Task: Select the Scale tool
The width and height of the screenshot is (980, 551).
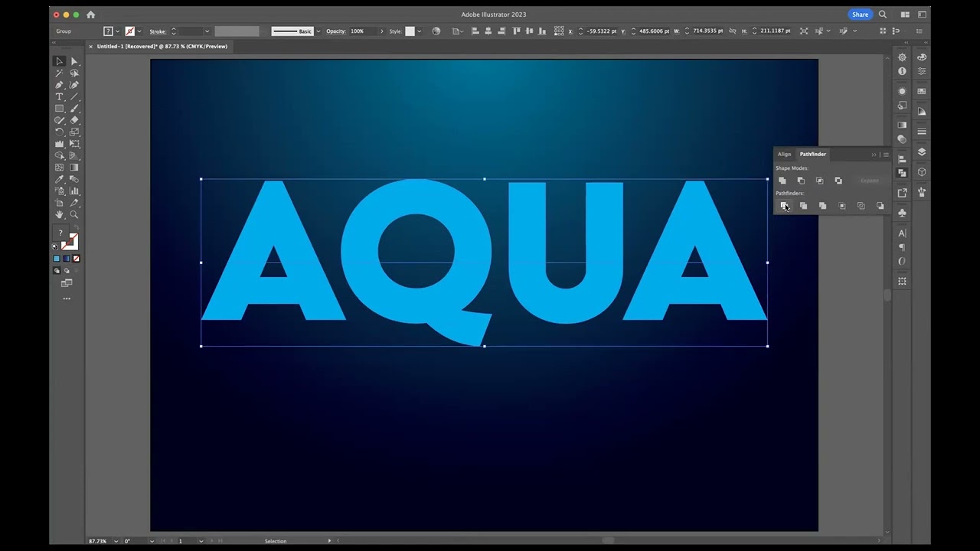Action: [74, 132]
